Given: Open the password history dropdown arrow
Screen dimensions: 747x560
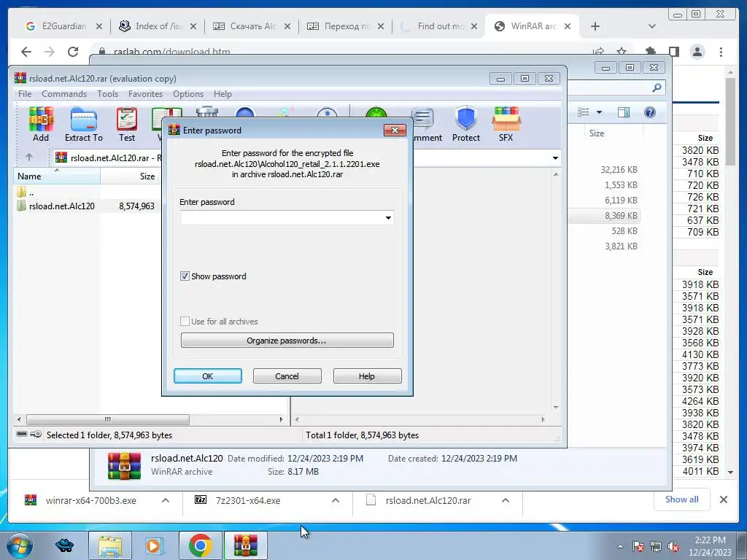Looking at the screenshot, I should point(388,217).
